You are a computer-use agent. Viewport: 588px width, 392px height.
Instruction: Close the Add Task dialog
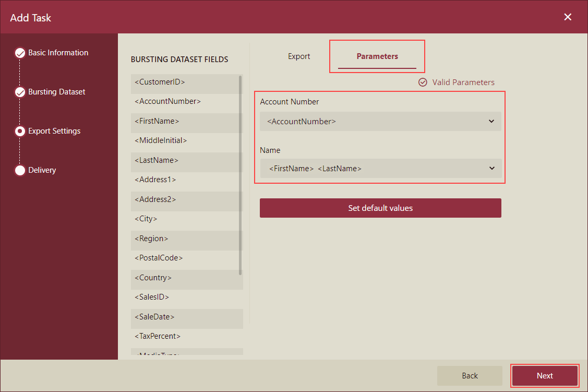tap(568, 17)
